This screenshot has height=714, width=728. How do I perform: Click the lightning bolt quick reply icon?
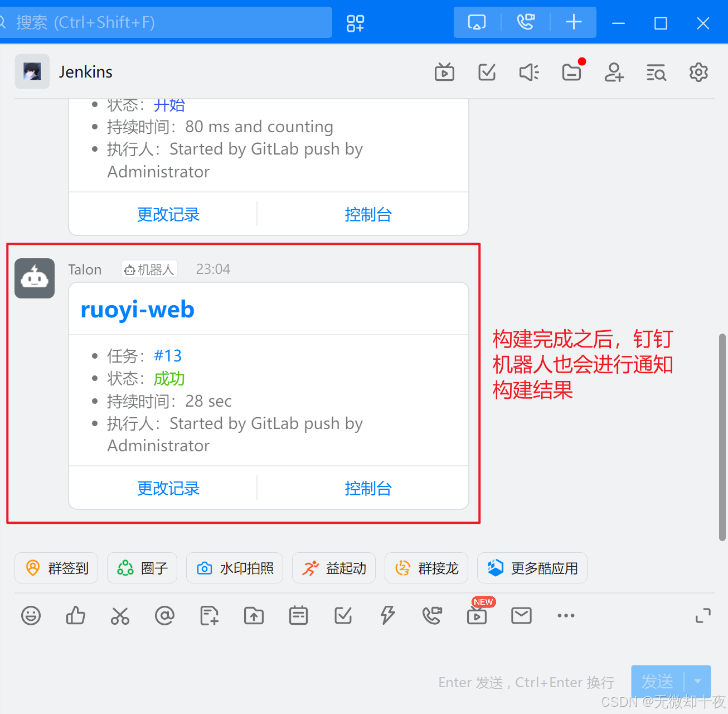387,616
